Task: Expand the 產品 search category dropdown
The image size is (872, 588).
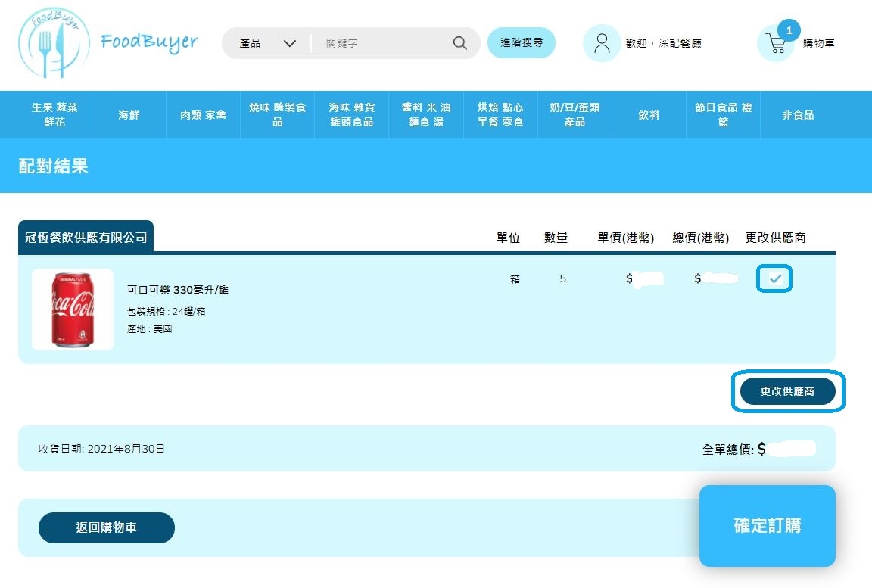Action: click(267, 43)
